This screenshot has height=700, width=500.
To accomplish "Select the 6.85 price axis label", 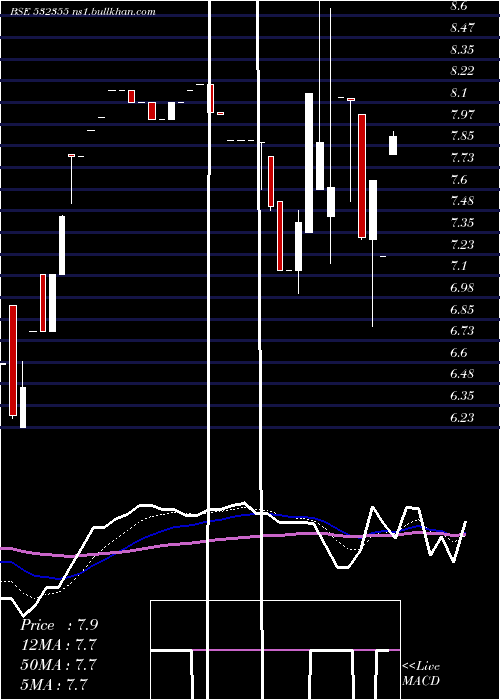I will tap(462, 309).
